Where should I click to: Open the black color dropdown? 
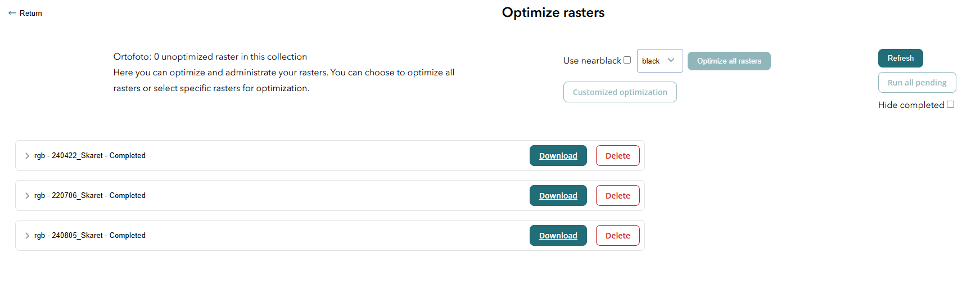[660, 61]
